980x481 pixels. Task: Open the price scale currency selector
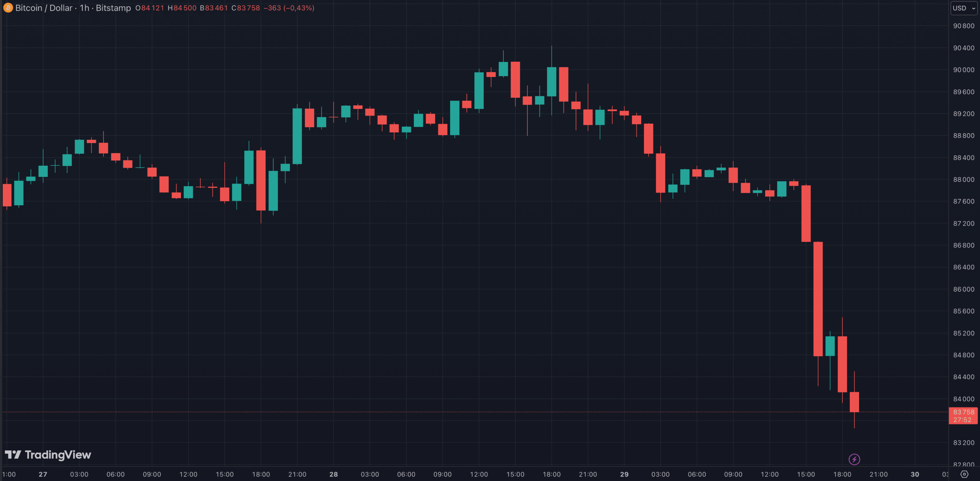tap(963, 8)
